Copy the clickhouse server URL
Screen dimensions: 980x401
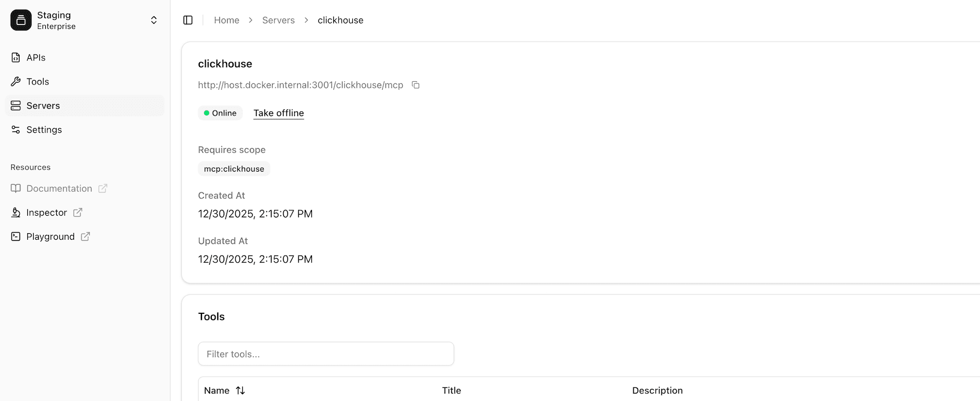415,85
